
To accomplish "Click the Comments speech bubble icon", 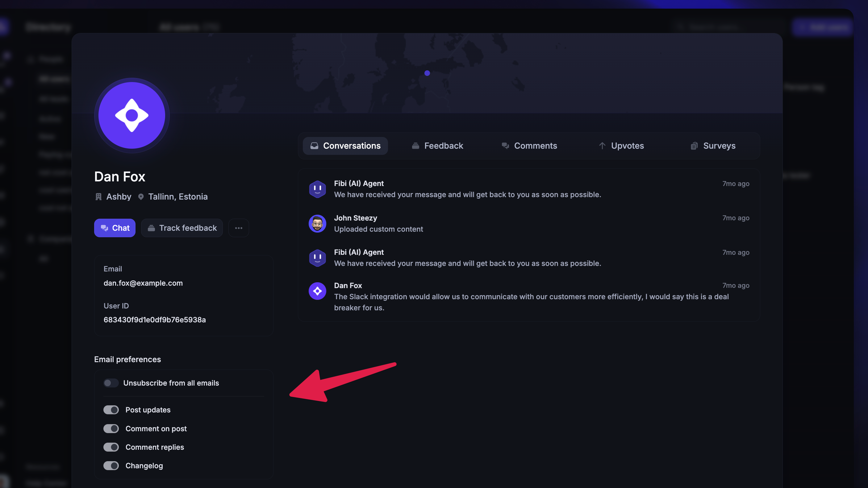I will tap(505, 146).
